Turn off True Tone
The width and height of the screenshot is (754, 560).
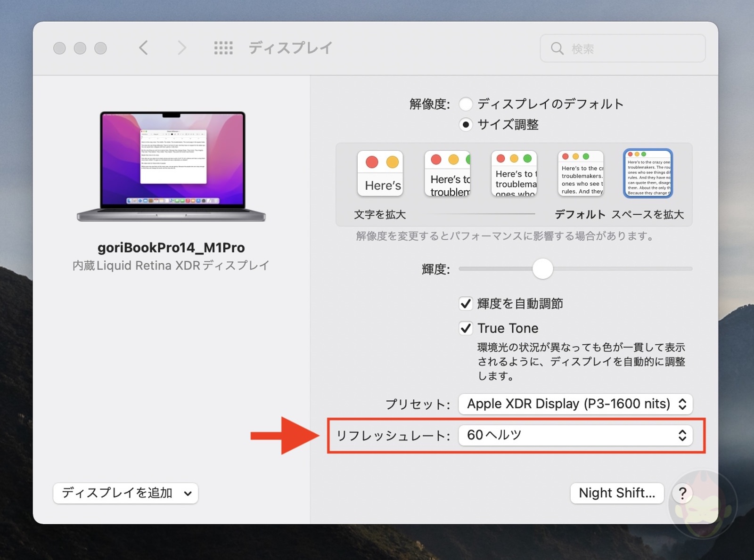466,328
